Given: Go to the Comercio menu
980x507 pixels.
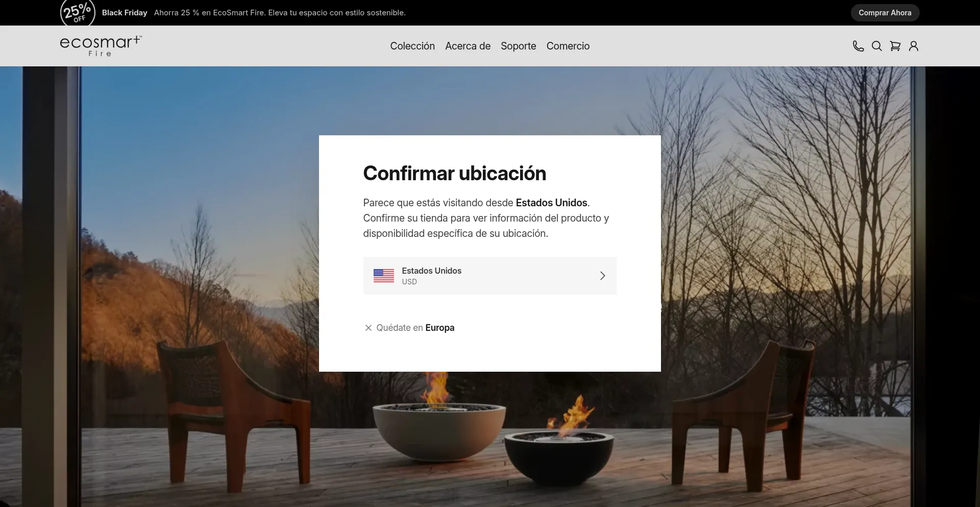Looking at the screenshot, I should [x=568, y=46].
